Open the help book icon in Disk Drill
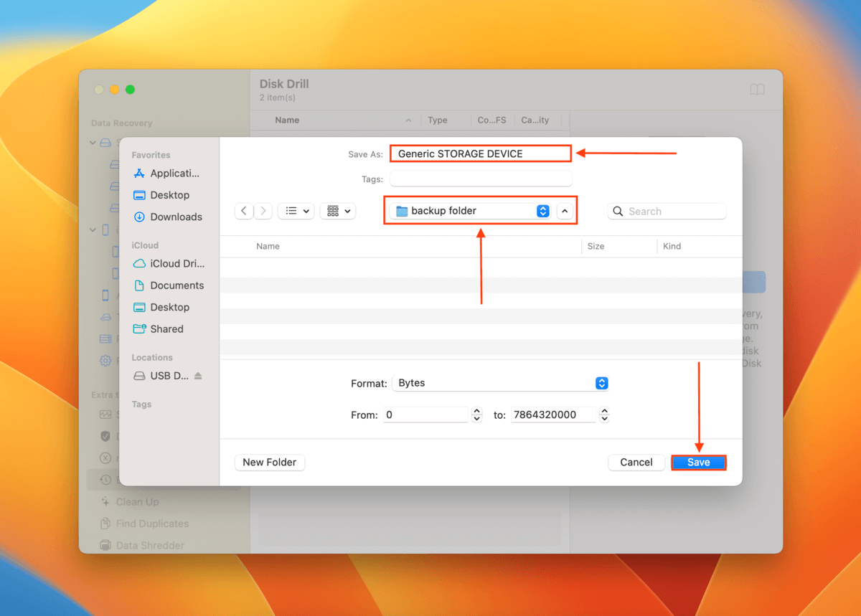The height and width of the screenshot is (616, 861). [757, 90]
